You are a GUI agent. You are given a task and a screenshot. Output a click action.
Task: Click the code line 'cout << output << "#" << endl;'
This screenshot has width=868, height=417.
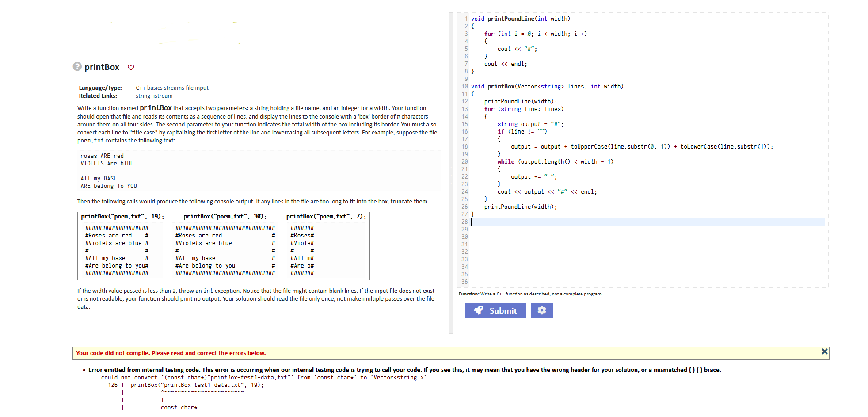pyautogui.click(x=547, y=191)
